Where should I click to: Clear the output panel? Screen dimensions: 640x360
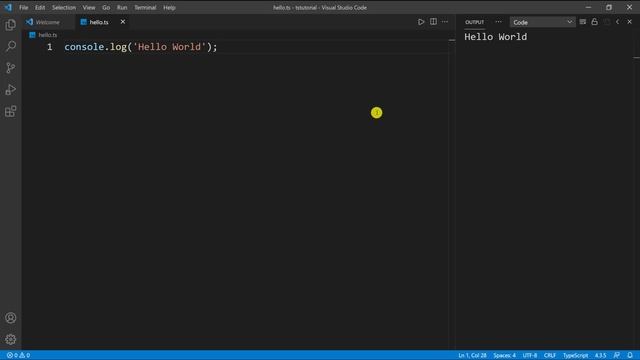[x=583, y=22]
